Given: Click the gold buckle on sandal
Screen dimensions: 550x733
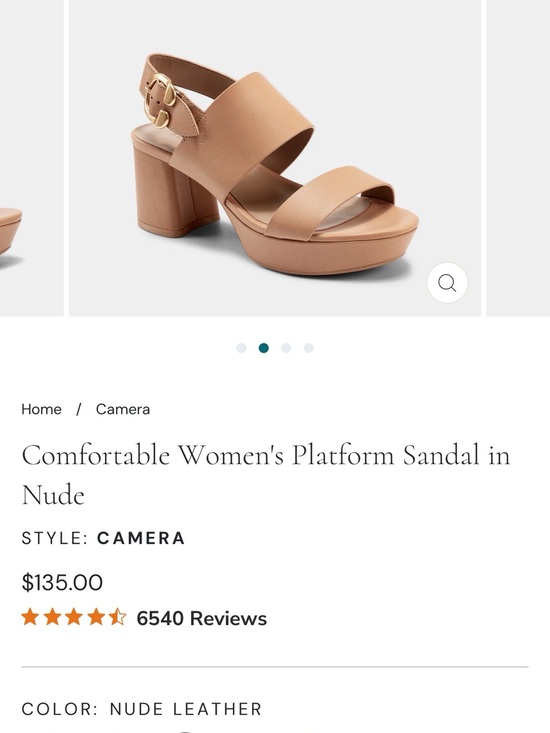Looking at the screenshot, I should (x=159, y=101).
